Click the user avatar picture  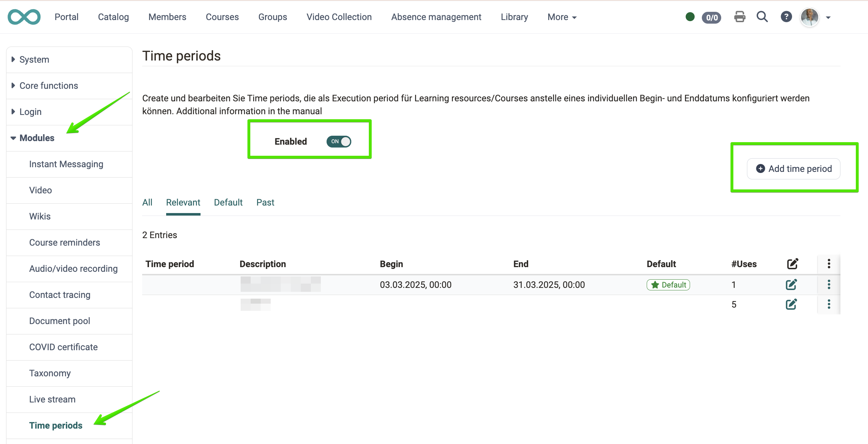(809, 17)
